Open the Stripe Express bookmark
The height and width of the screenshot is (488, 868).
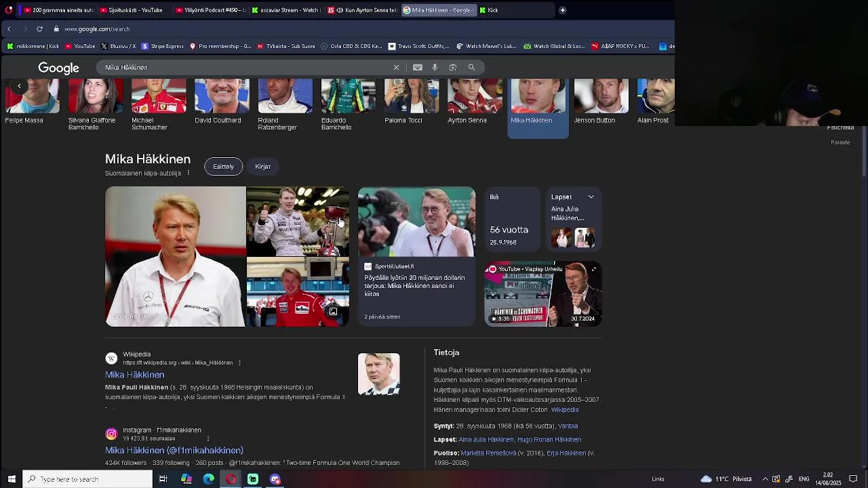(163, 47)
